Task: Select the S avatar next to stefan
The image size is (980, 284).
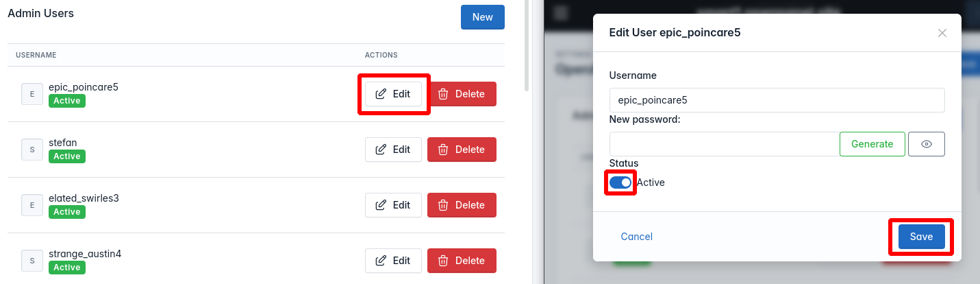Action: (32, 150)
